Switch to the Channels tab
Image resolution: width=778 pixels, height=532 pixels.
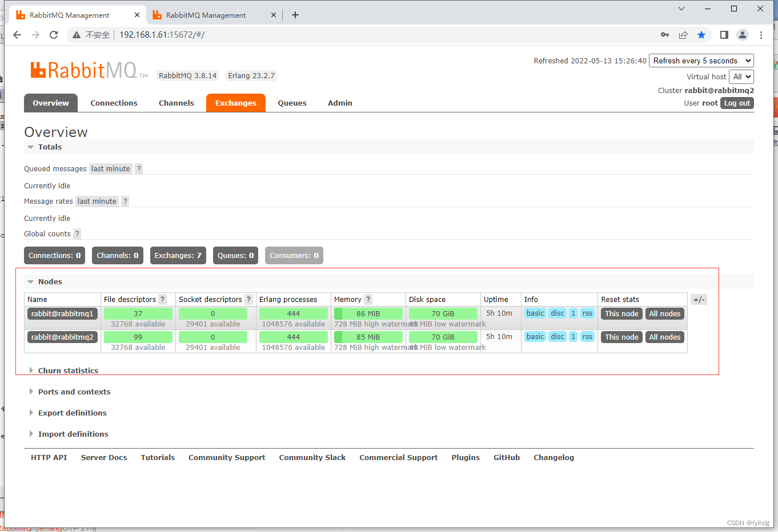177,103
